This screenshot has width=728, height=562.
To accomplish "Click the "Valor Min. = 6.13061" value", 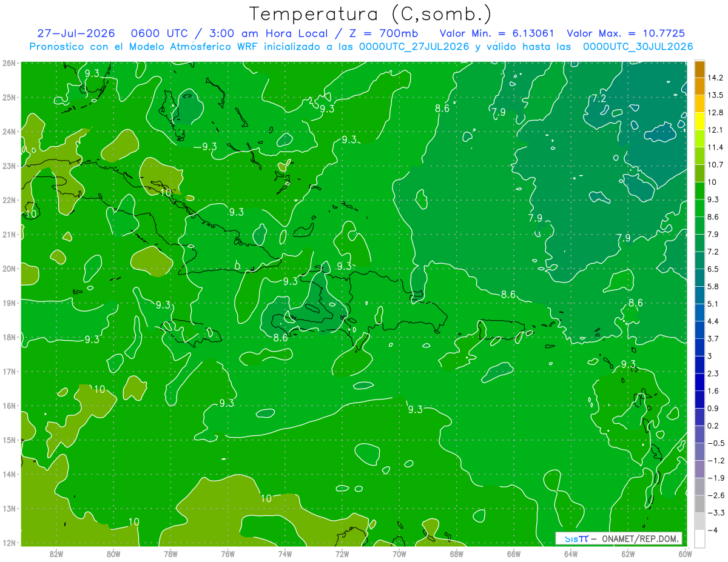I will (x=497, y=33).
